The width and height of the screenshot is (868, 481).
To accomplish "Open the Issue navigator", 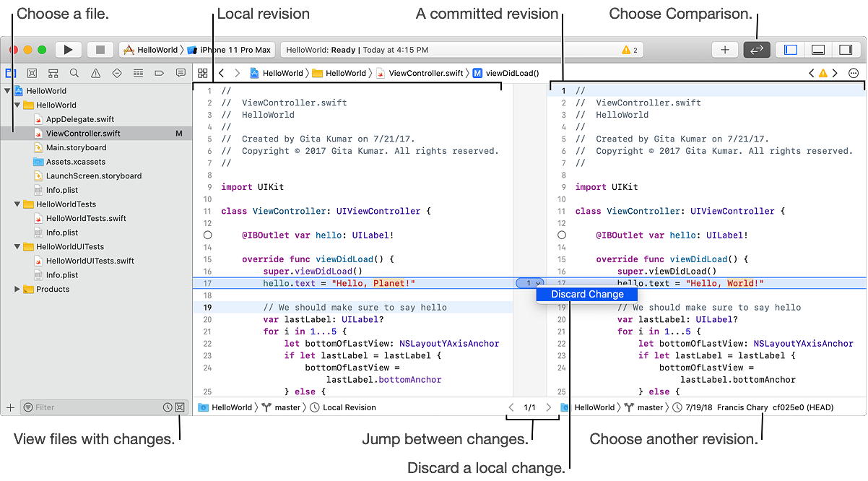I will click(x=95, y=73).
